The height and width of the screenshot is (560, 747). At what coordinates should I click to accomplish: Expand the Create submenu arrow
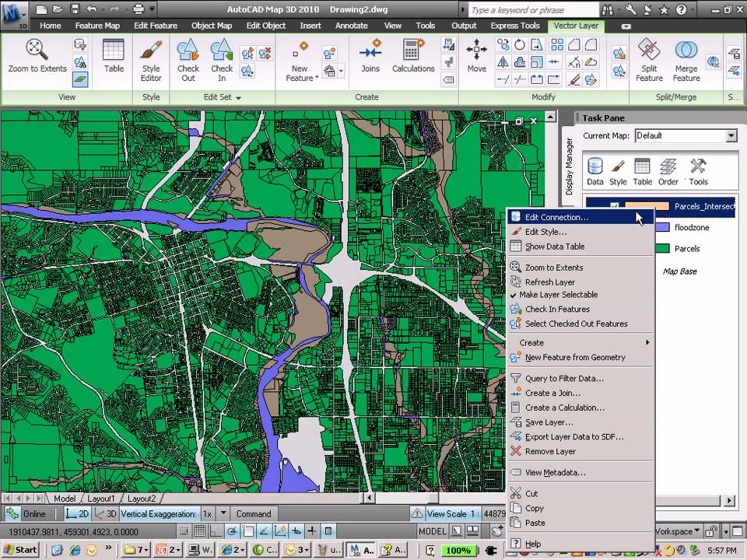pos(647,342)
